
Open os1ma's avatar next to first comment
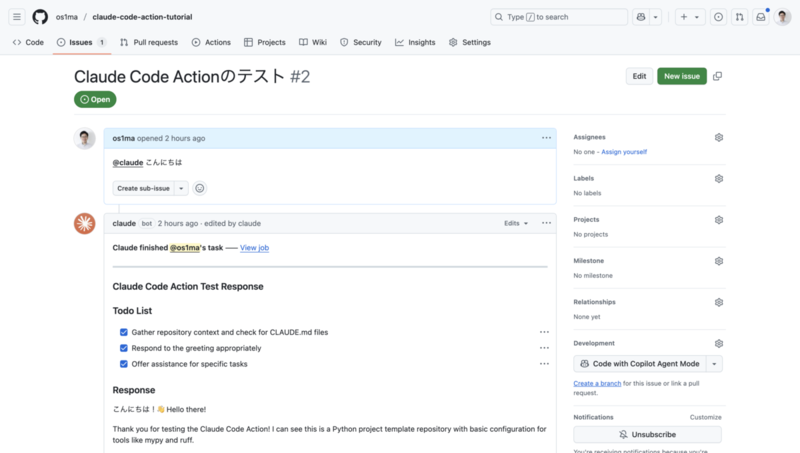point(85,138)
